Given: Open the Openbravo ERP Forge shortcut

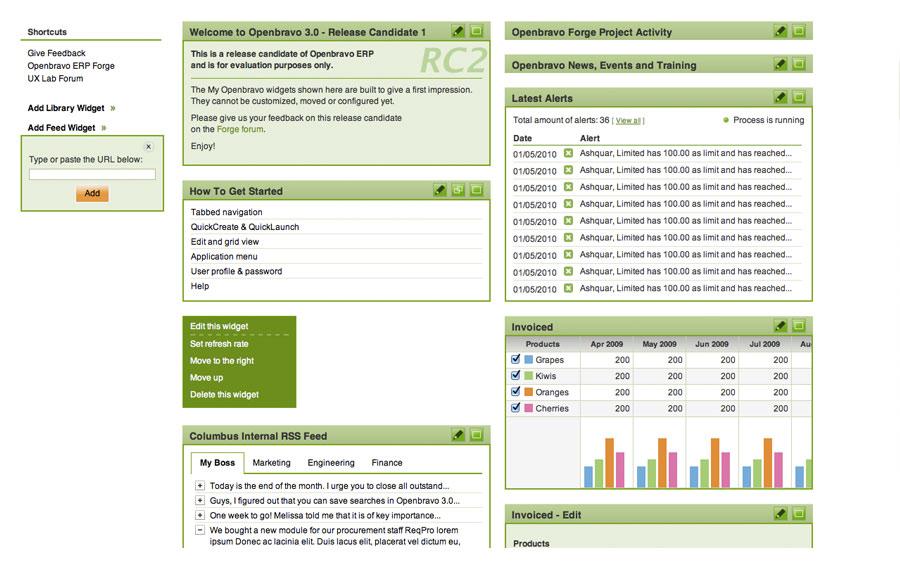Looking at the screenshot, I should pos(71,65).
